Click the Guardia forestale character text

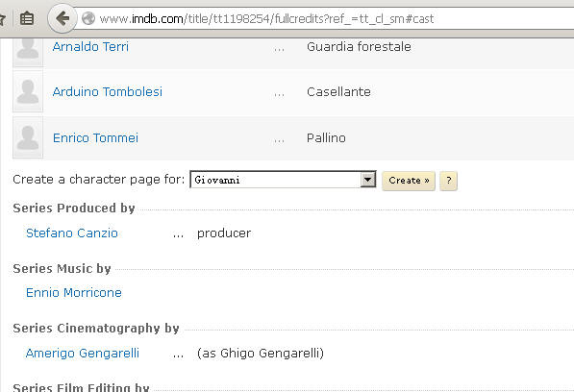click(x=359, y=47)
